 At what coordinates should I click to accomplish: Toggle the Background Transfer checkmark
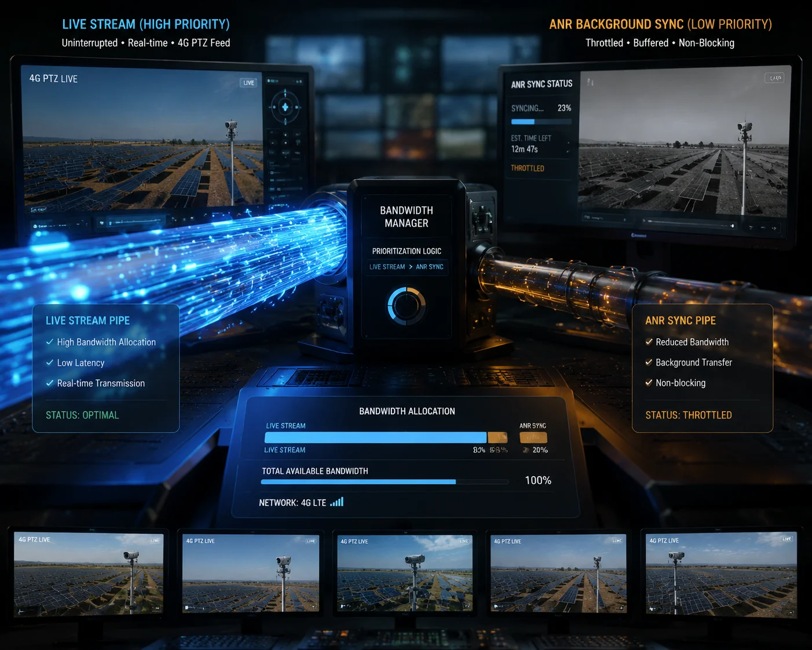pos(649,362)
